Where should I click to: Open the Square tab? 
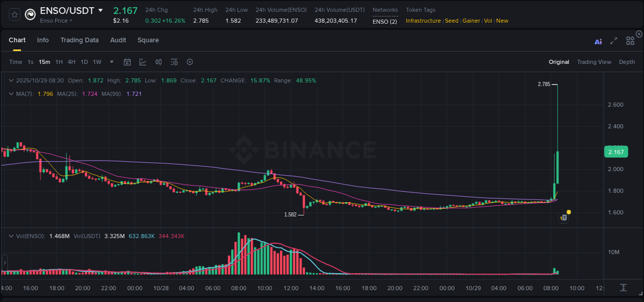(148, 40)
